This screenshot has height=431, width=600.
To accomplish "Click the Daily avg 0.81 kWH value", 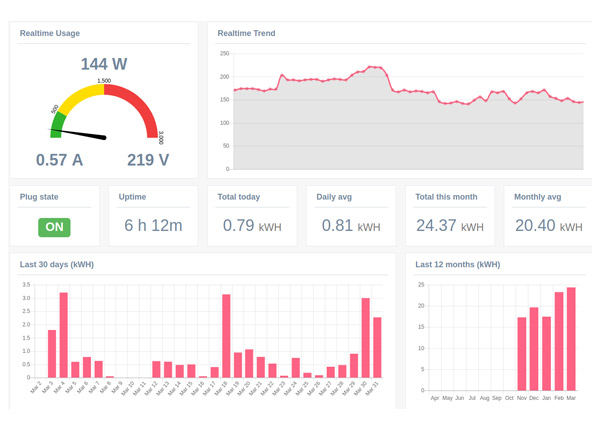I will pos(351,225).
